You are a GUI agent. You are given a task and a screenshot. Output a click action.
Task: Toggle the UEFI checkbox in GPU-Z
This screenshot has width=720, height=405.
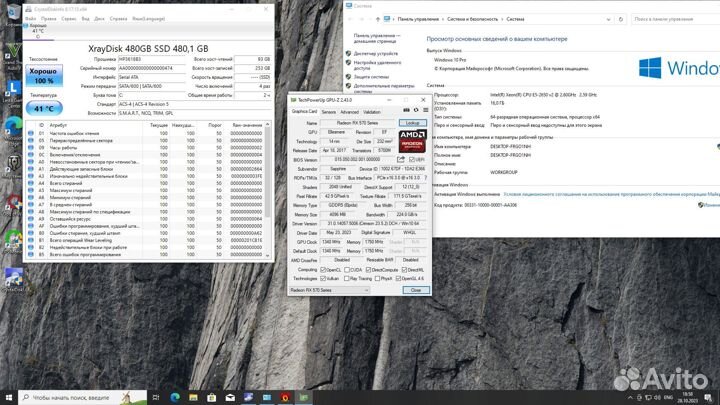(x=411, y=159)
